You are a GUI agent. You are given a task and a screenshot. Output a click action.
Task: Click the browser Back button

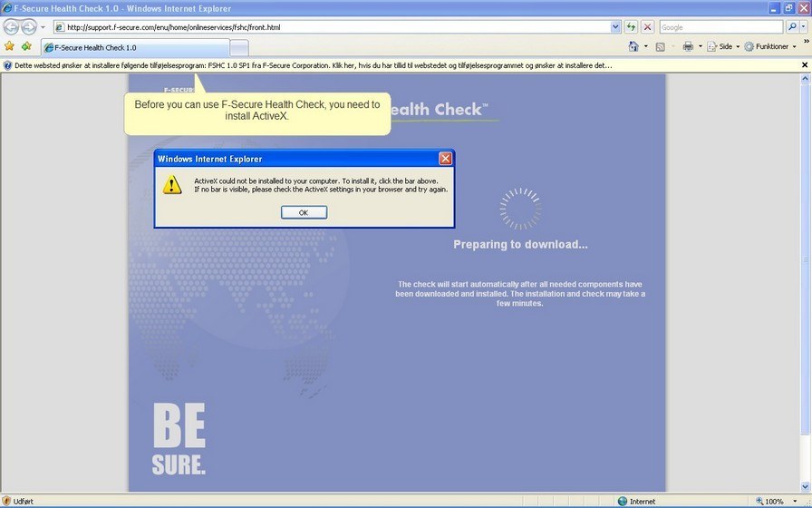12,26
